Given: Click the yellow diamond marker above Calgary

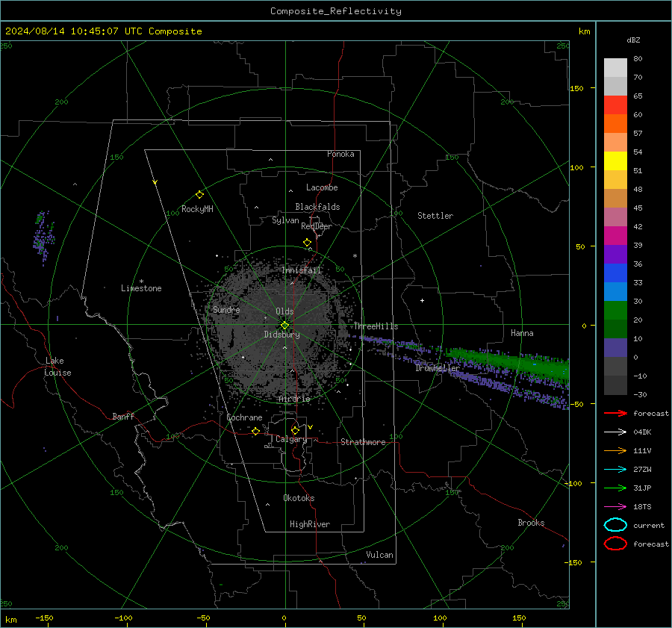Looking at the screenshot, I should (x=295, y=430).
